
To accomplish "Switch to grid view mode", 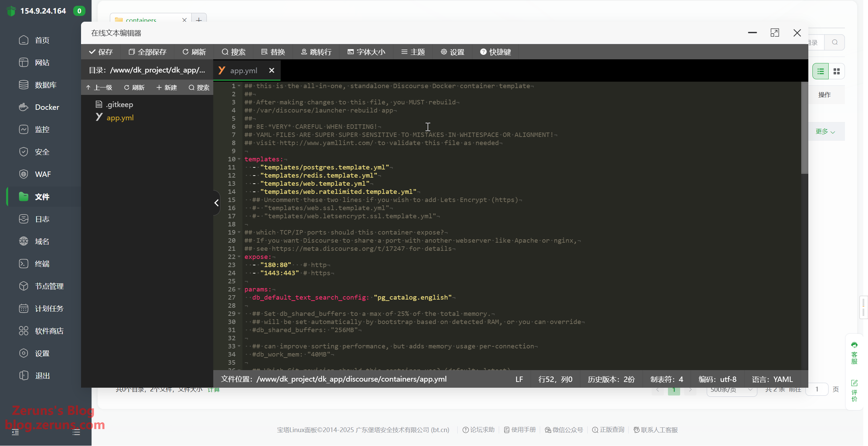I will [836, 71].
